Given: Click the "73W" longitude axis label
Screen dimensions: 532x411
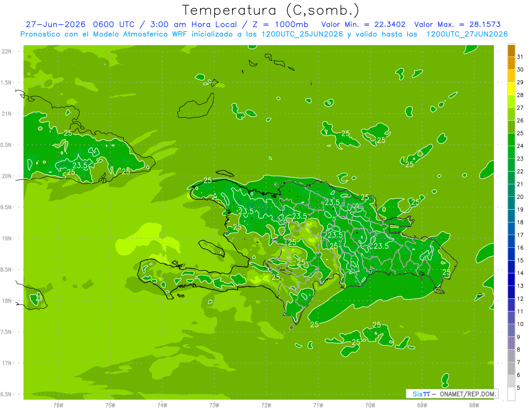Looking at the screenshot, I should pyautogui.click(x=214, y=405).
